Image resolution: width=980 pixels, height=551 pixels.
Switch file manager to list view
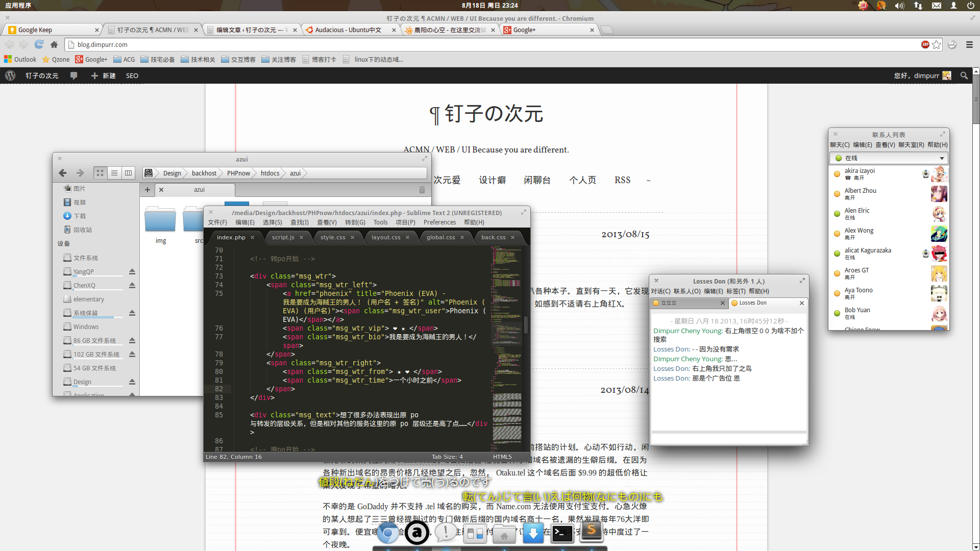tap(114, 173)
